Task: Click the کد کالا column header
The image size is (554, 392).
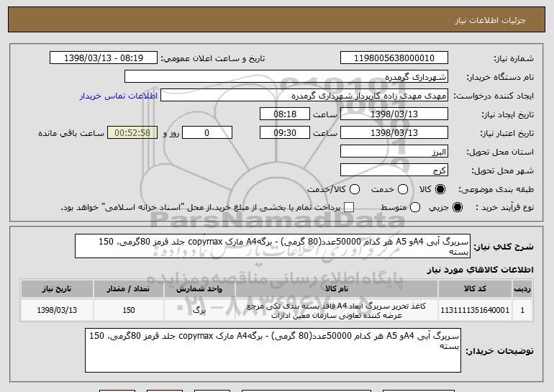Action: (475, 289)
